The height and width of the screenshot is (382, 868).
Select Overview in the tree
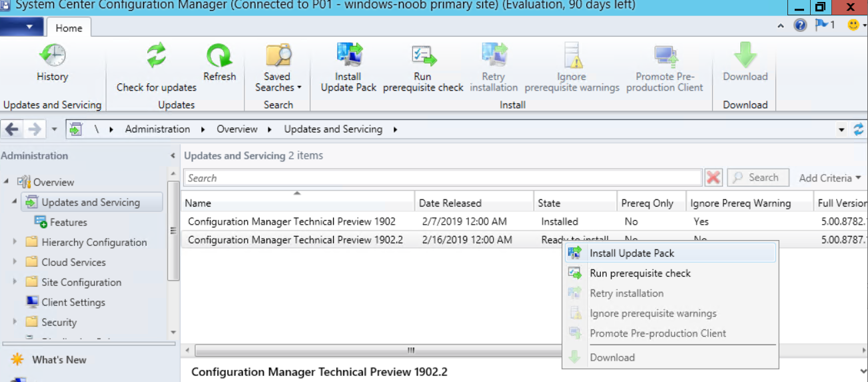pos(54,182)
